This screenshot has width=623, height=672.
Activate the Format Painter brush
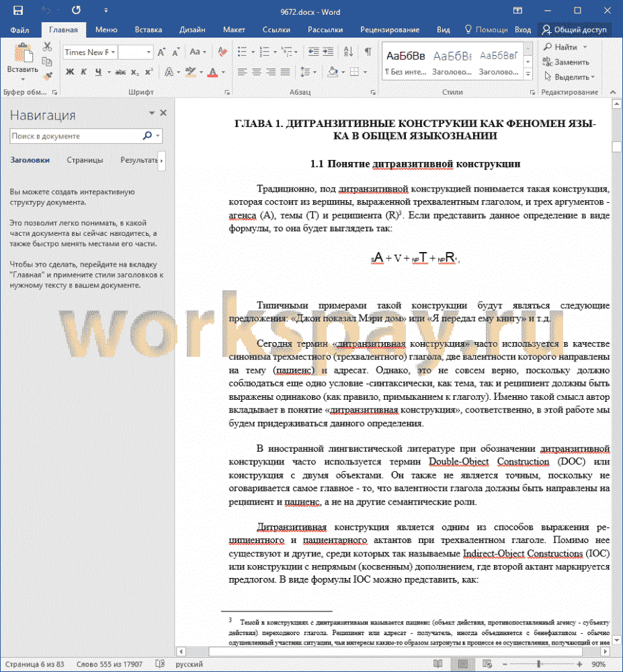[x=48, y=77]
